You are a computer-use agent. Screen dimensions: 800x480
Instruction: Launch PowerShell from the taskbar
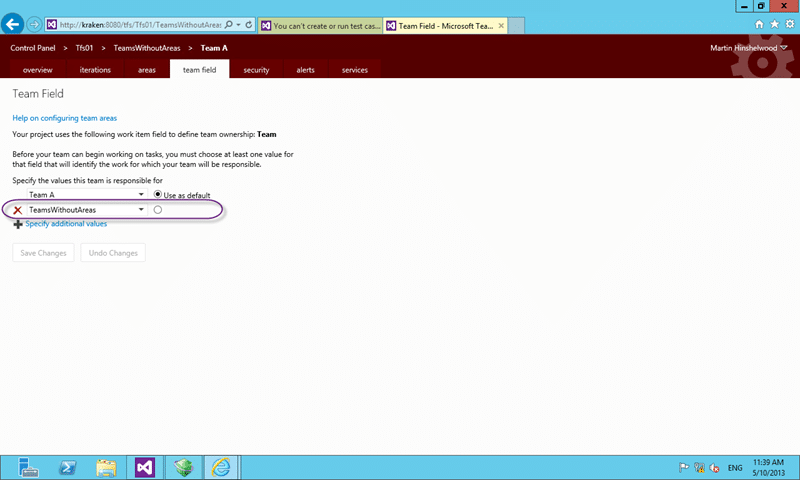pyautogui.click(x=67, y=467)
